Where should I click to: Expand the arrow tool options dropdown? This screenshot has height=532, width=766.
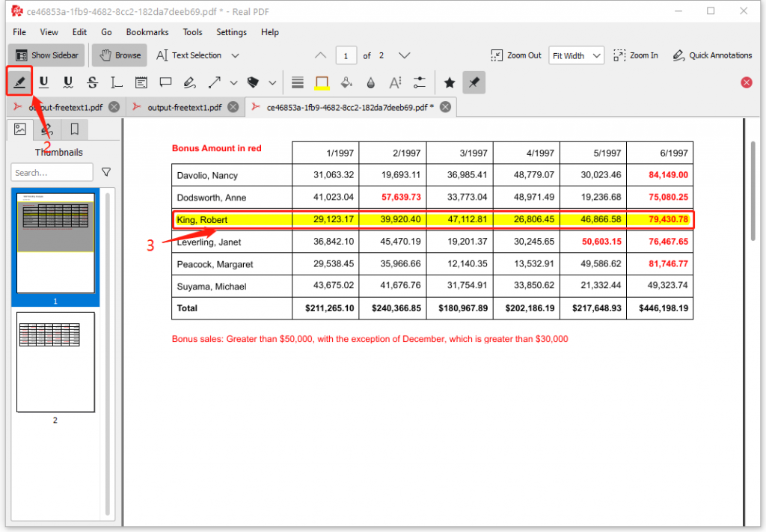coord(233,82)
